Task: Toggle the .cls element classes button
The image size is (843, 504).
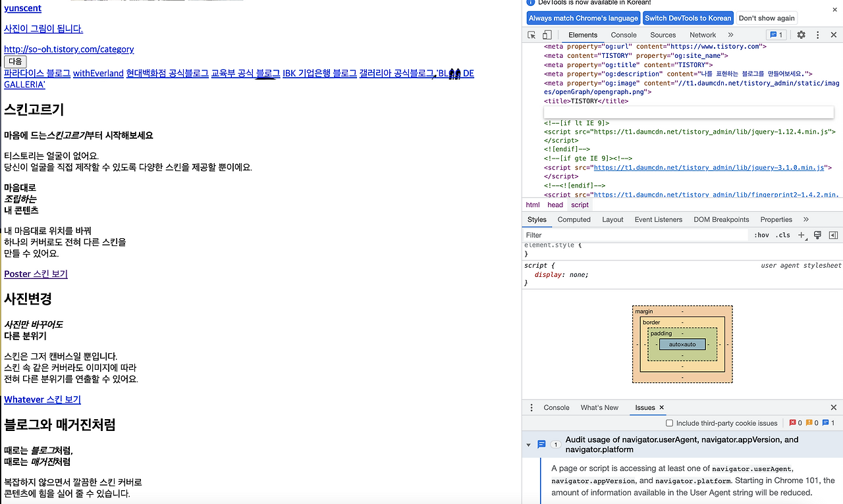Action: pos(783,235)
